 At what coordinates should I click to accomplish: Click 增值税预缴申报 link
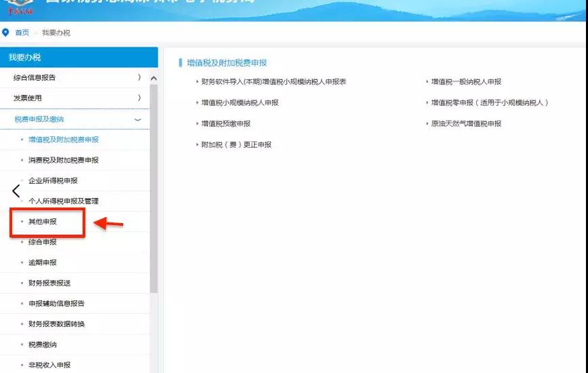226,124
